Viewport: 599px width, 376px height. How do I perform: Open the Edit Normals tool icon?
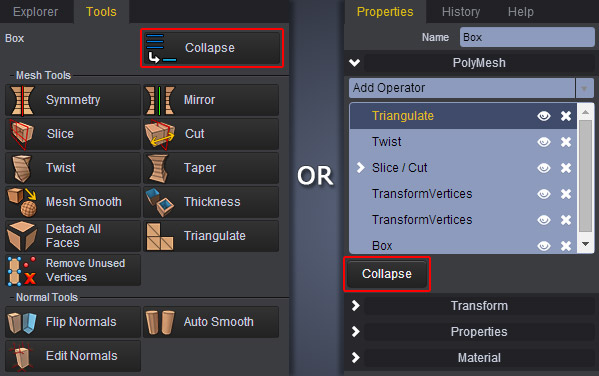tap(22, 356)
